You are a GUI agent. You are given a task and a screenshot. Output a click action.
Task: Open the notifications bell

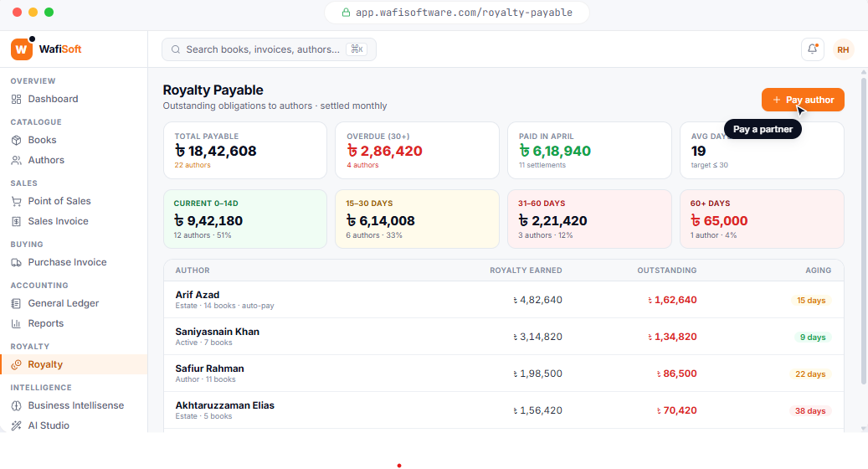813,49
